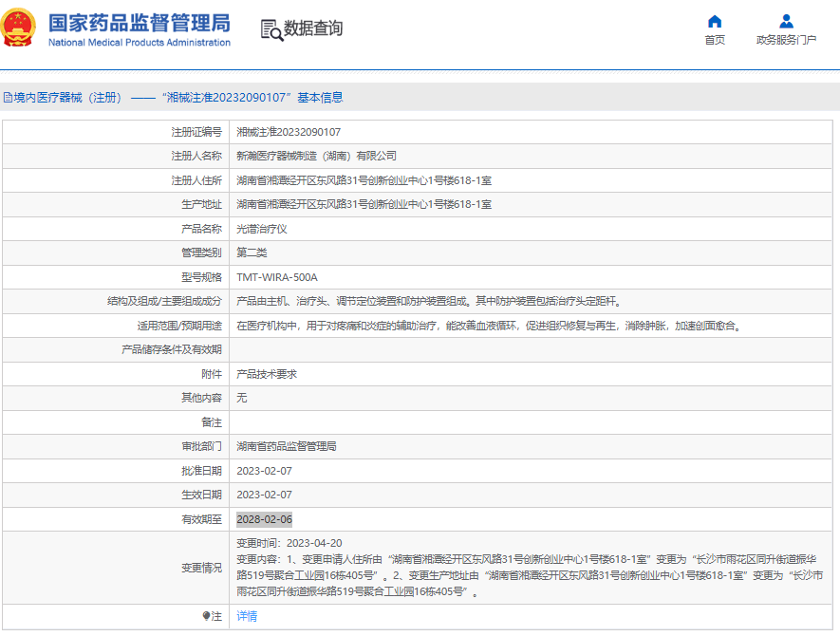Image resolution: width=840 pixels, height=636 pixels.
Task: Click the 产品技术要求 attachment value
Action: pyautogui.click(x=267, y=374)
